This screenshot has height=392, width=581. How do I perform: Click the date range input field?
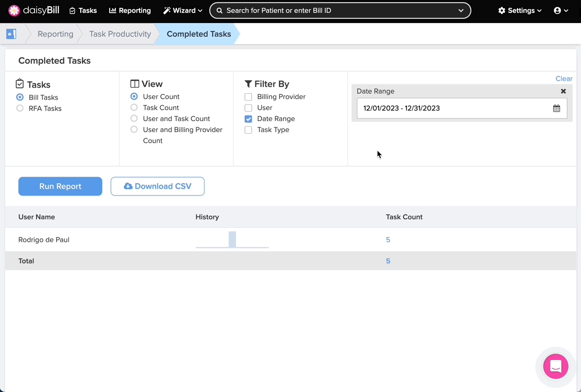click(461, 108)
